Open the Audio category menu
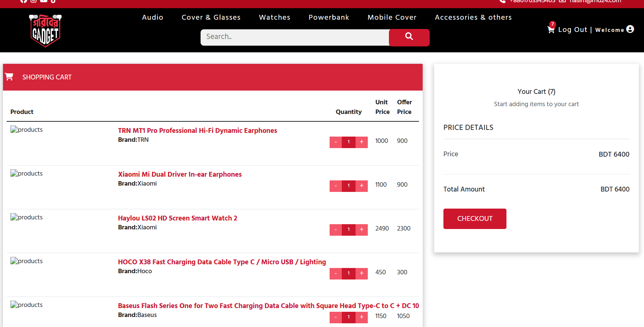Image resolution: width=644 pixels, height=327 pixels. [x=152, y=17]
